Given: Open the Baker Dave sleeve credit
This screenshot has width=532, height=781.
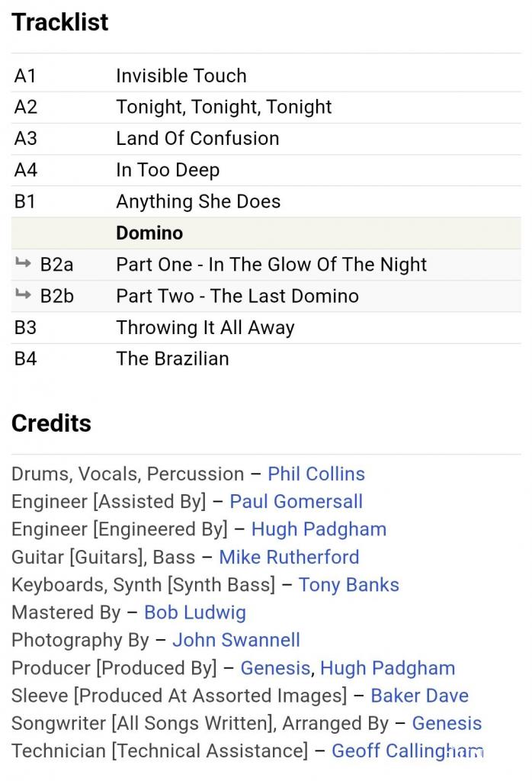Looking at the screenshot, I should 419,696.
